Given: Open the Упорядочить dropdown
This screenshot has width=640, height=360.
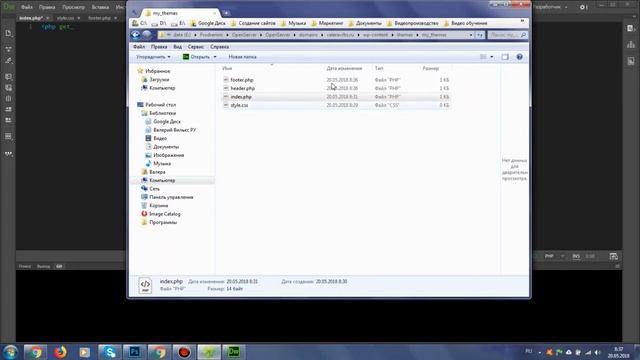Looking at the screenshot, I should tap(153, 57).
